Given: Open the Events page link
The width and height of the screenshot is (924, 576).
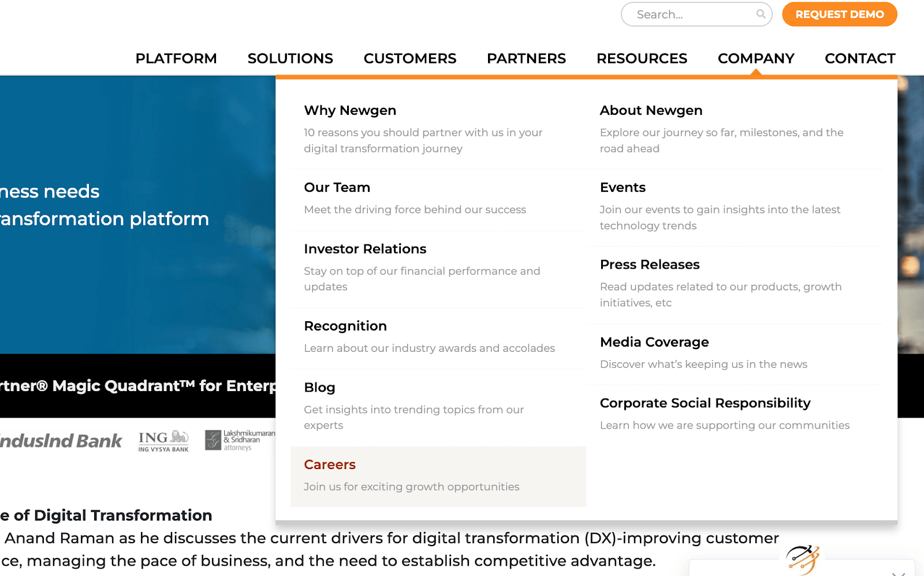Looking at the screenshot, I should (x=623, y=187).
